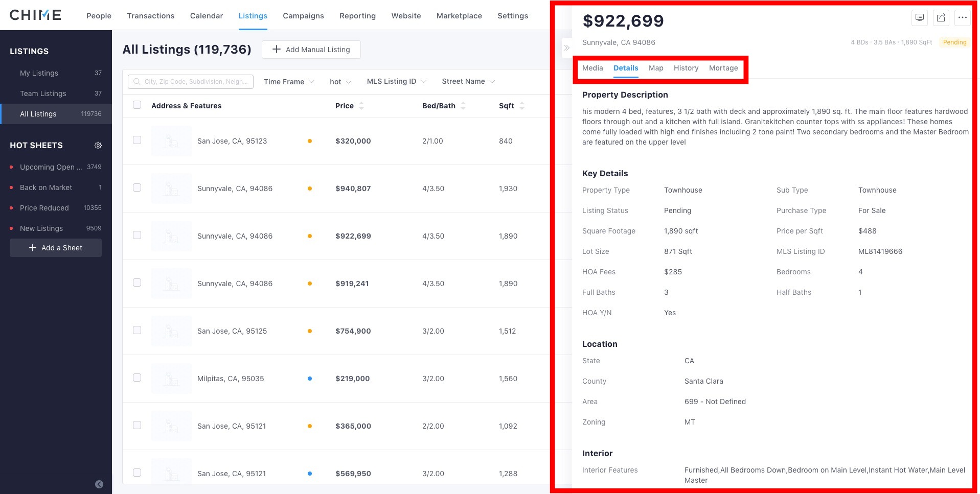Sort listings by Price arrows
Screen dimensions: 980x494
click(x=361, y=106)
